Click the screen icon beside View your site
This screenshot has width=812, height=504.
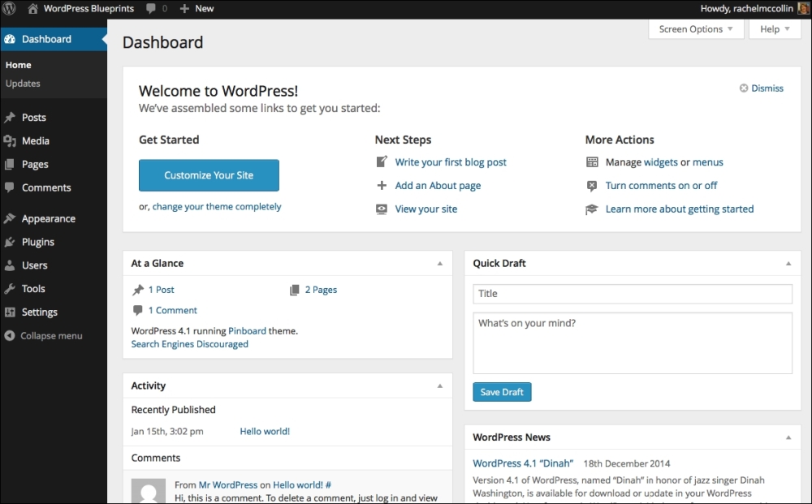382,209
